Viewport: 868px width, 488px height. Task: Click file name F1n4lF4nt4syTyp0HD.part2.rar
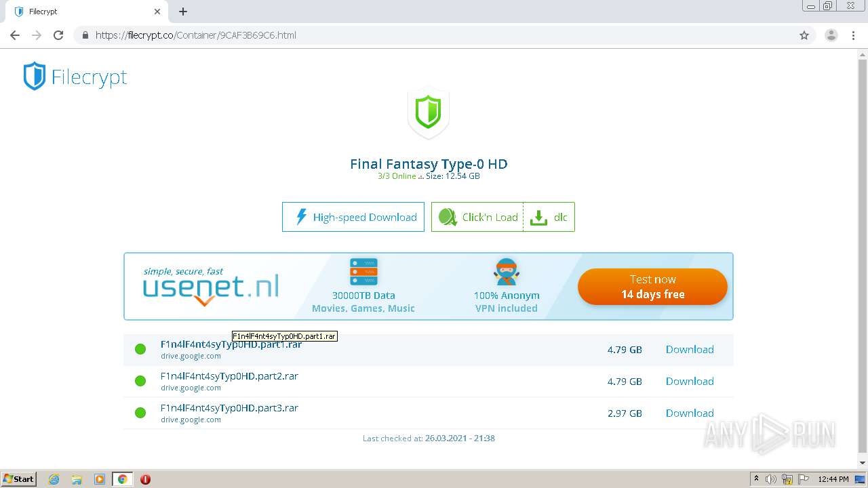tap(229, 376)
